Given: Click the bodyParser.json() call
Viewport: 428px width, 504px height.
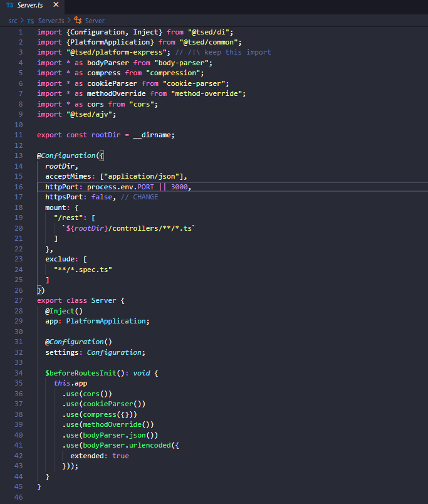Looking at the screenshot, I should tap(118, 435).
